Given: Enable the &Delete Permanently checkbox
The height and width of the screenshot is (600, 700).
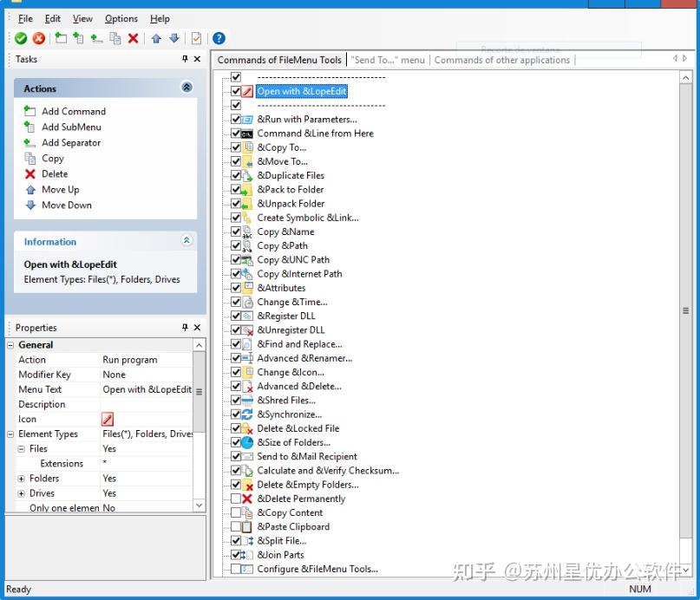Looking at the screenshot, I should pyautogui.click(x=236, y=499).
